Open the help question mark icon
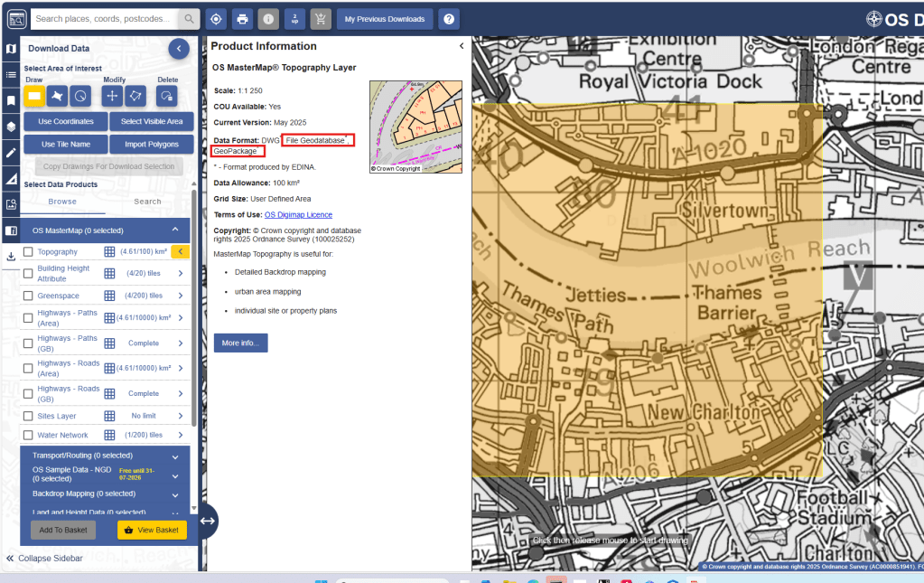The image size is (924, 583). [x=449, y=19]
